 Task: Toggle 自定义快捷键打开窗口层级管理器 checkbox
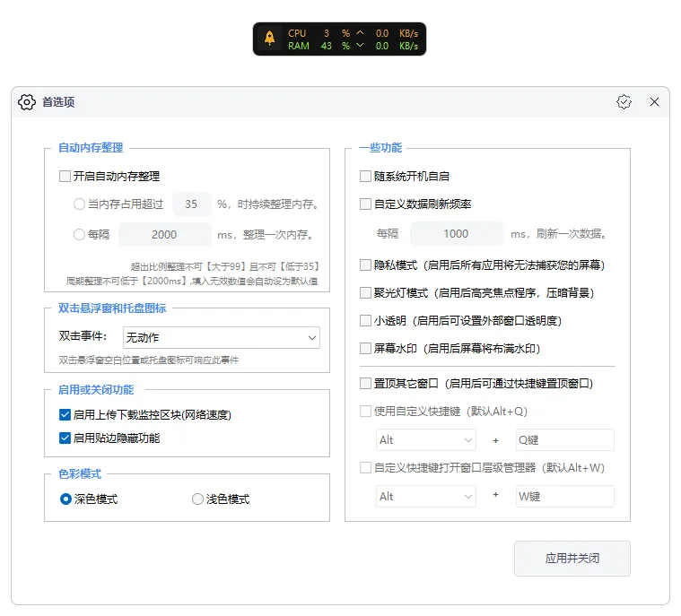pyautogui.click(x=366, y=467)
